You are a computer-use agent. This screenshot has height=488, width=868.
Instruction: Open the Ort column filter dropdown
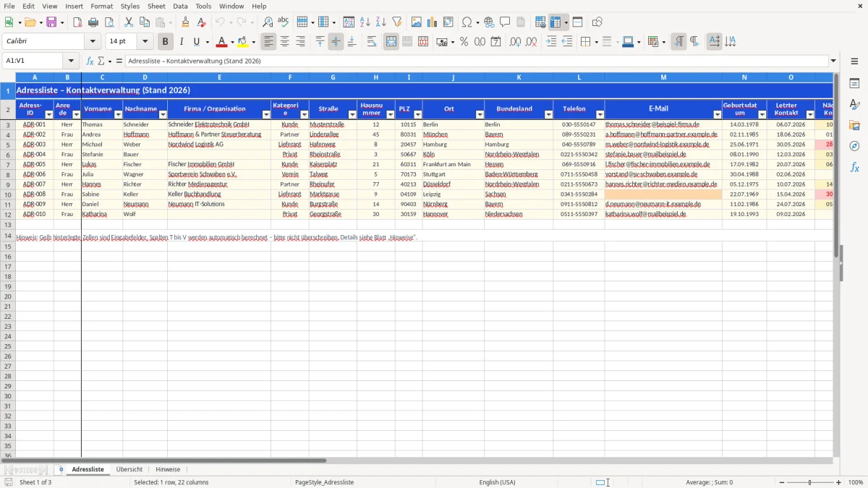pos(479,114)
